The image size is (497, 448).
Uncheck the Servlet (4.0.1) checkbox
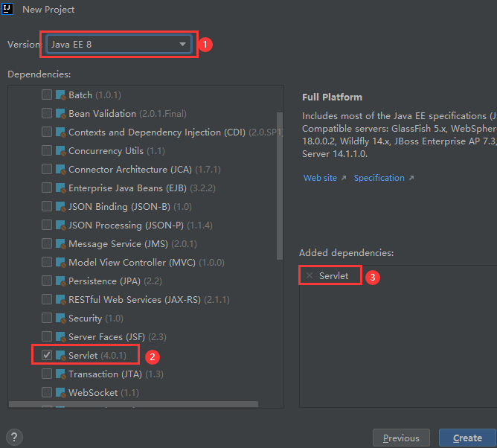click(47, 355)
